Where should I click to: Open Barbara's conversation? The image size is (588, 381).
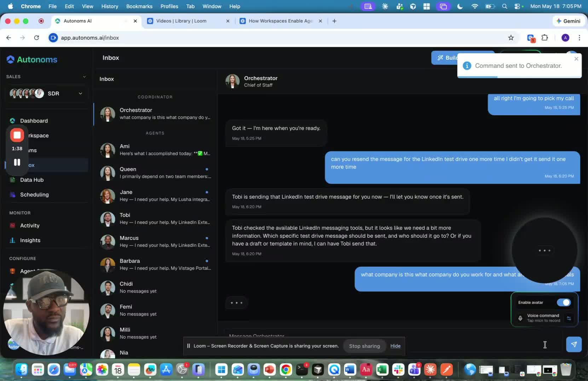155,265
